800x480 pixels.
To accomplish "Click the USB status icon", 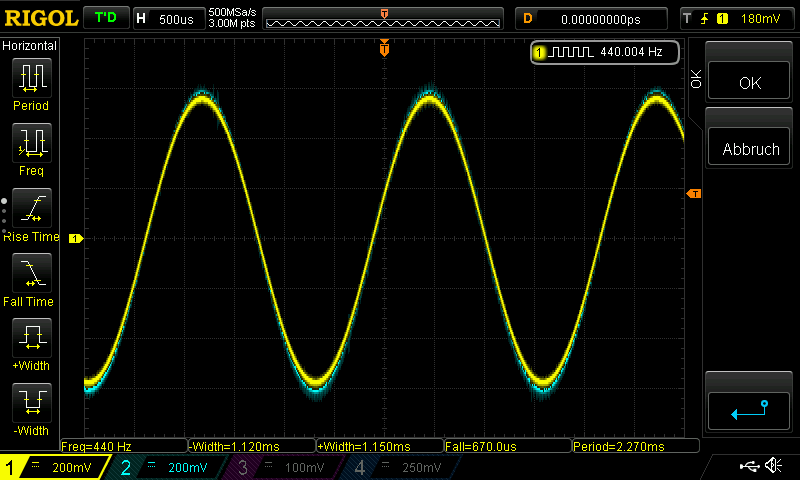I will coord(748,465).
